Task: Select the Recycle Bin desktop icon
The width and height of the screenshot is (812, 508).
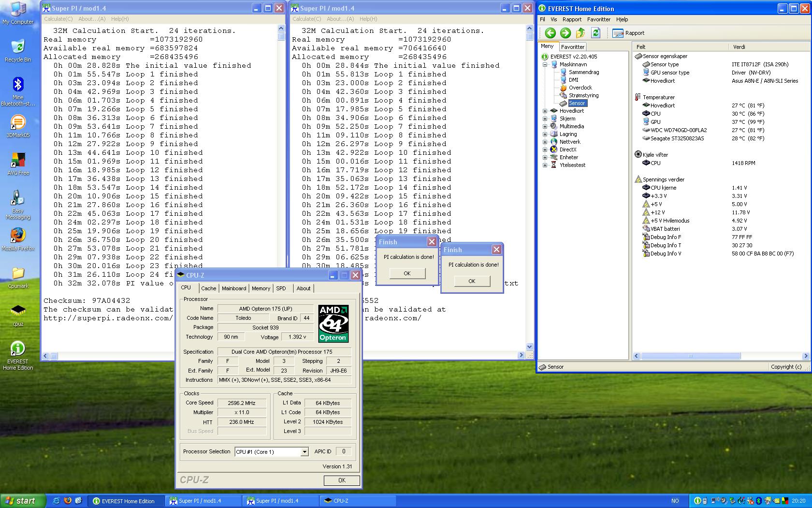Action: (18, 51)
